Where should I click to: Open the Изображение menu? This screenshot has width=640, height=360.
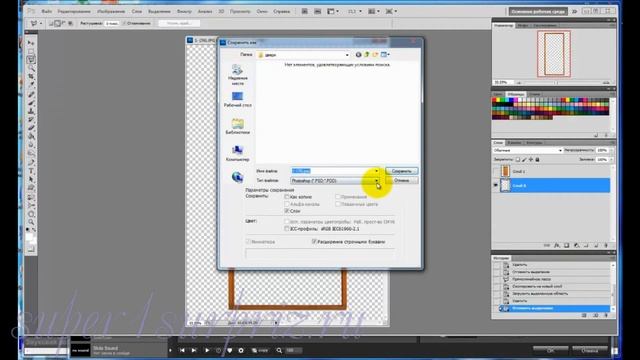111,11
